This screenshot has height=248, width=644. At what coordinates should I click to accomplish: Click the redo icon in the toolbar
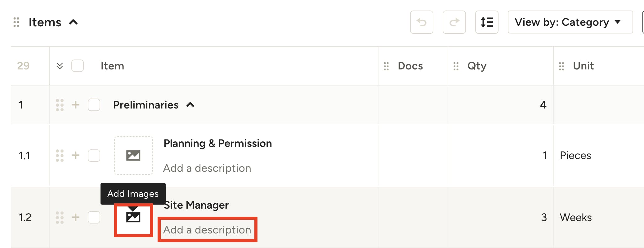click(454, 22)
